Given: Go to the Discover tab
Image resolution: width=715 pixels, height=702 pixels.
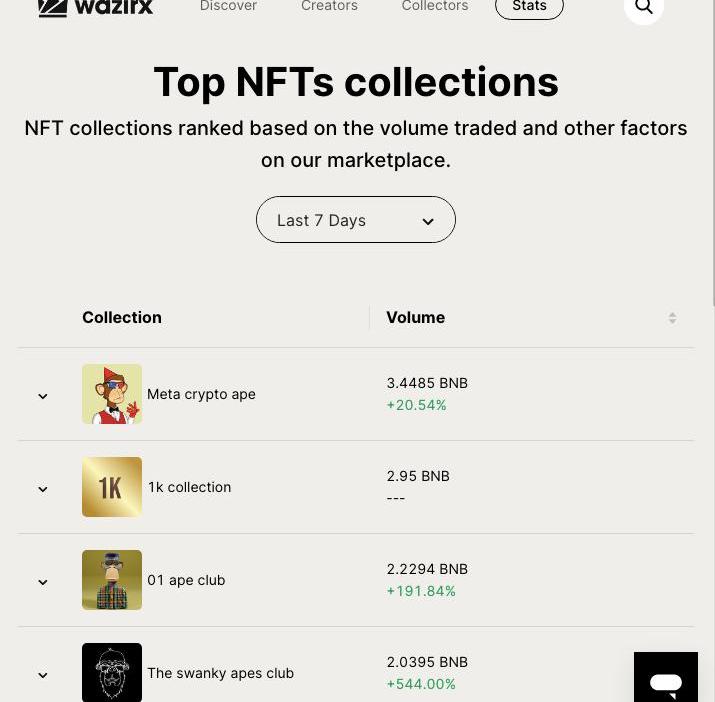Looking at the screenshot, I should 228,7.
